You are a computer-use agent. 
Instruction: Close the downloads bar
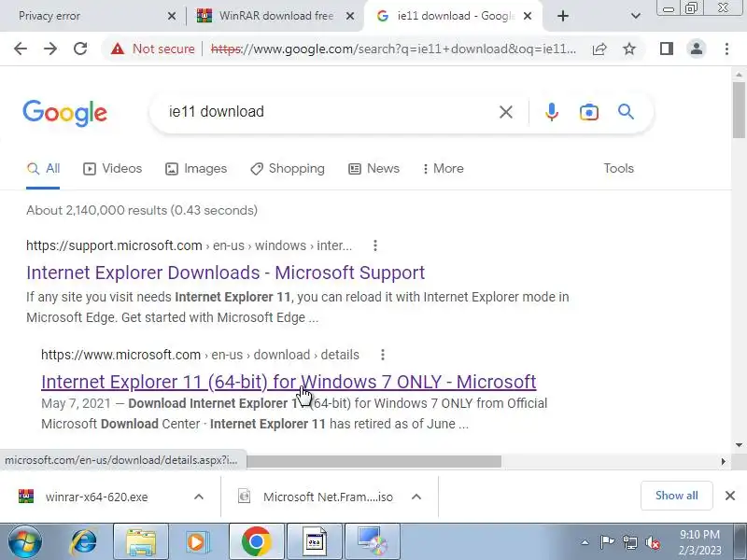tap(730, 496)
